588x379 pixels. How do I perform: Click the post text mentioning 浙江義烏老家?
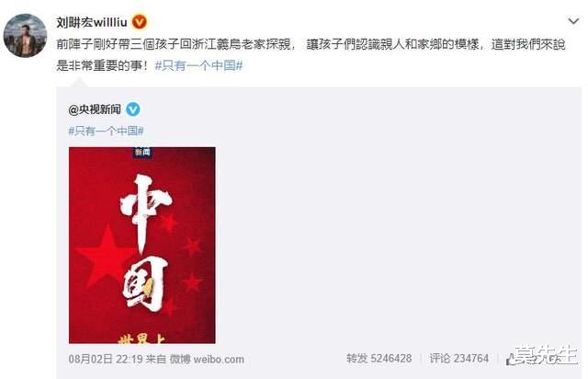[311, 55]
